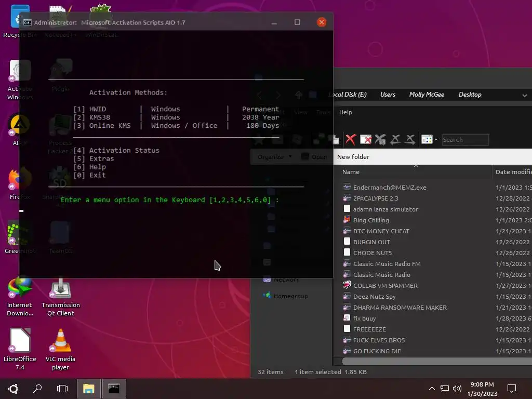Open the Activate Windows desktop shortcut
Viewport: 532px width, 399px height.
click(20, 80)
